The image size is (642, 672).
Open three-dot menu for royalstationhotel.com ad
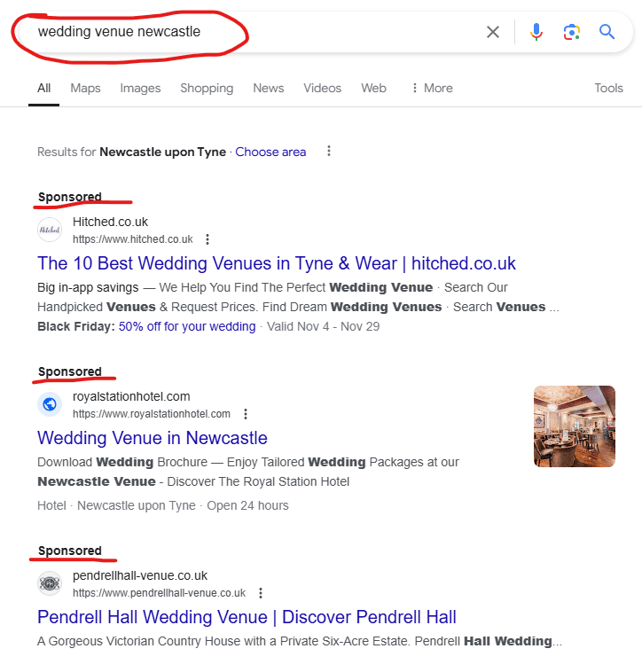[246, 414]
